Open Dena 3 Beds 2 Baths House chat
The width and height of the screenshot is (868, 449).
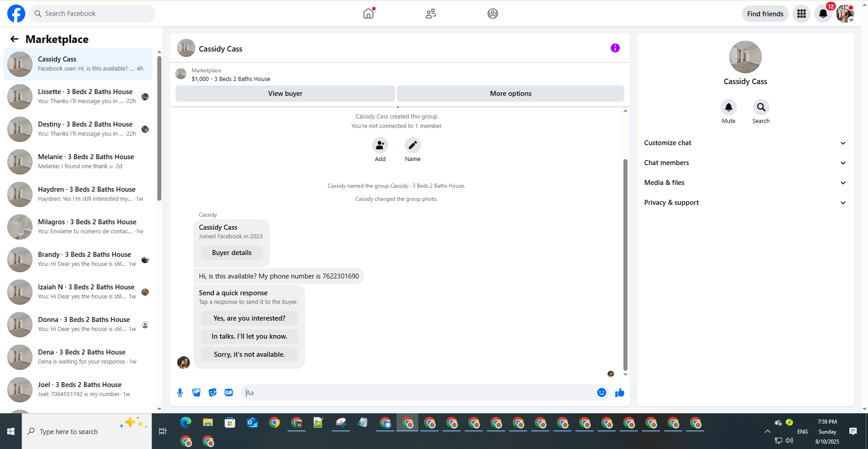point(78,357)
